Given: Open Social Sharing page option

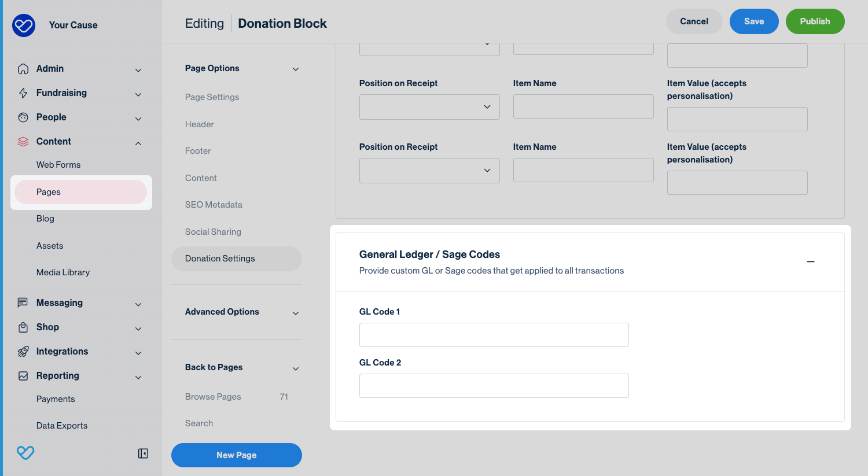Looking at the screenshot, I should (x=213, y=232).
